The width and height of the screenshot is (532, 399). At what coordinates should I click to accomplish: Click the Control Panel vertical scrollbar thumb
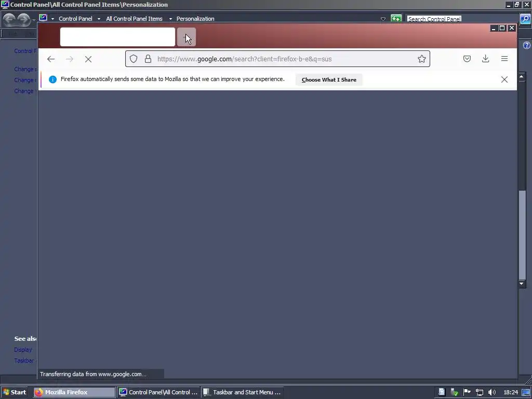click(522, 235)
